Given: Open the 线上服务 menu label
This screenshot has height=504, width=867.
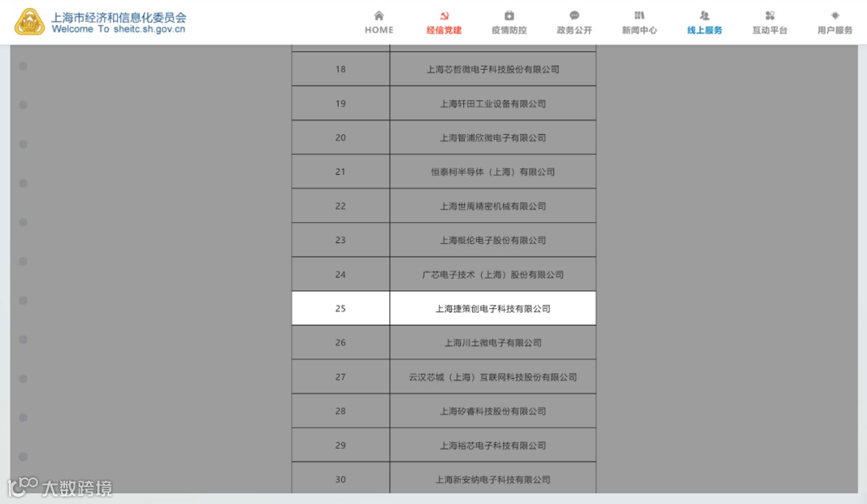Looking at the screenshot, I should (705, 30).
